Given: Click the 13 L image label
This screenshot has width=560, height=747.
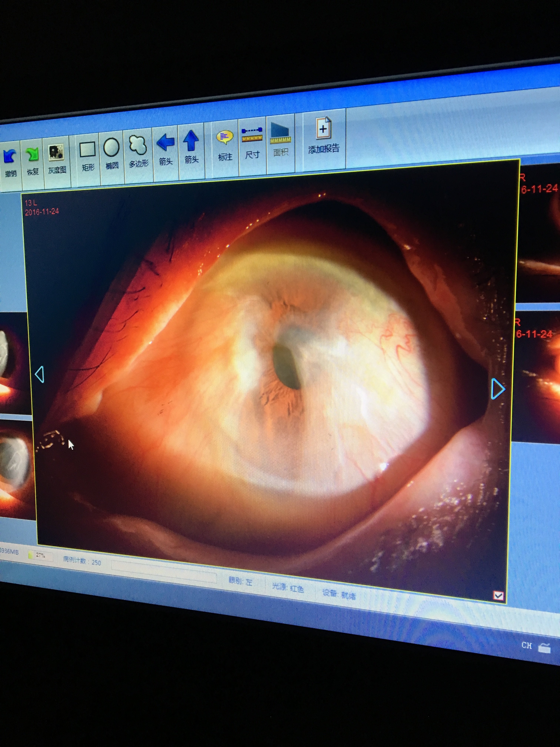Looking at the screenshot, I should tap(31, 203).
